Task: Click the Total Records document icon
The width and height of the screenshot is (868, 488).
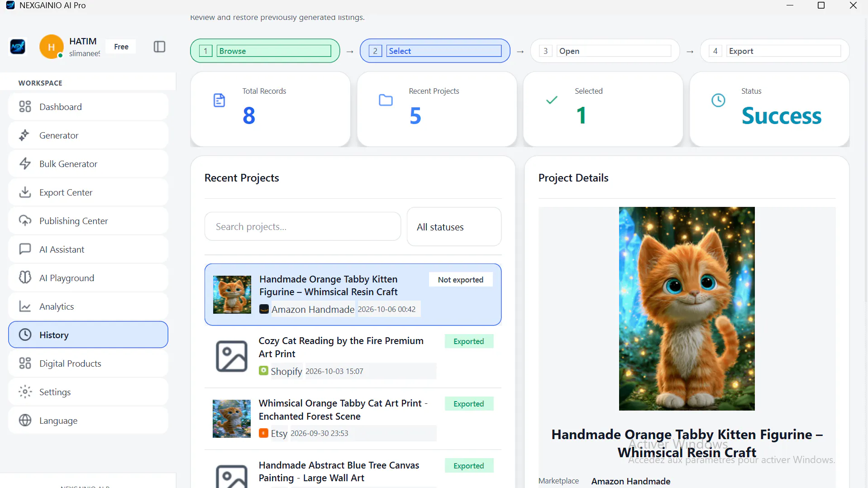Action: click(219, 100)
